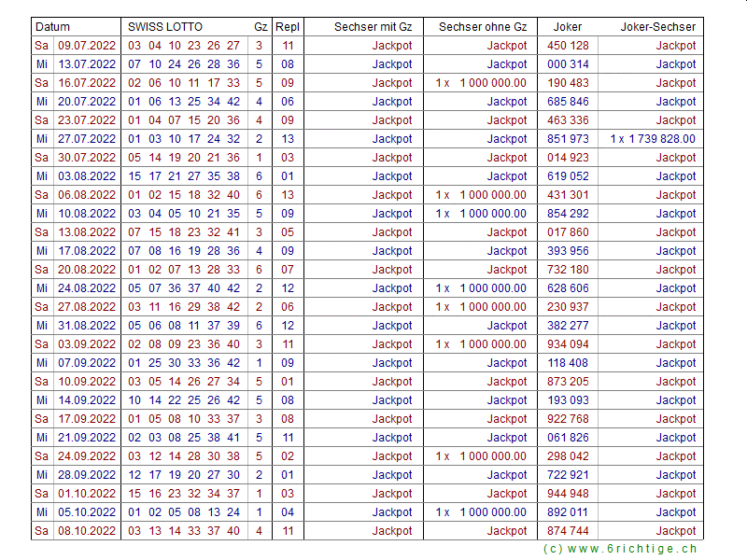Click the Gz column header

[261, 27]
